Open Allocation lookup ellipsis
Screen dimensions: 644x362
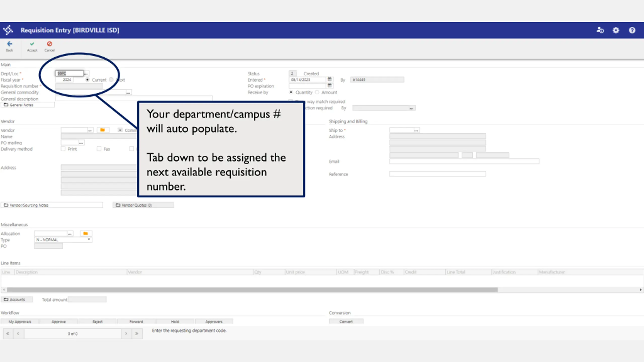coord(70,234)
